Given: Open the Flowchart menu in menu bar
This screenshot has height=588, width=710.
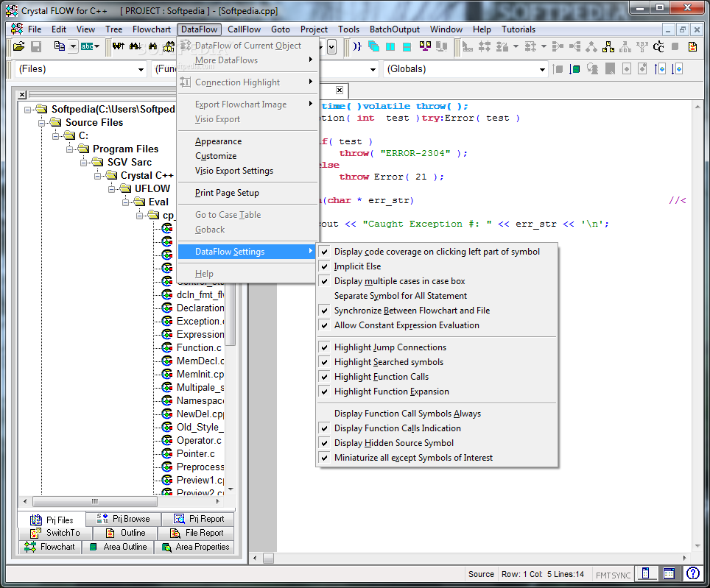Looking at the screenshot, I should point(151,29).
